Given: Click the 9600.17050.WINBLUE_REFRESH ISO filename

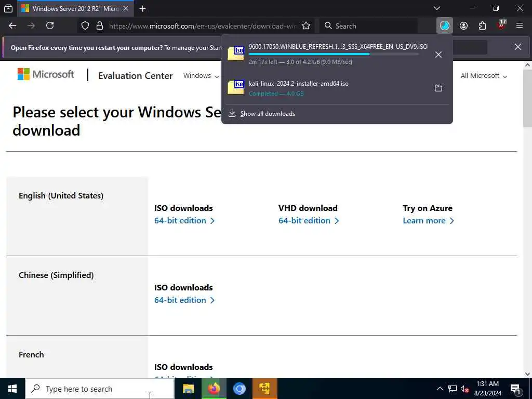Looking at the screenshot, I should tap(338, 46).
